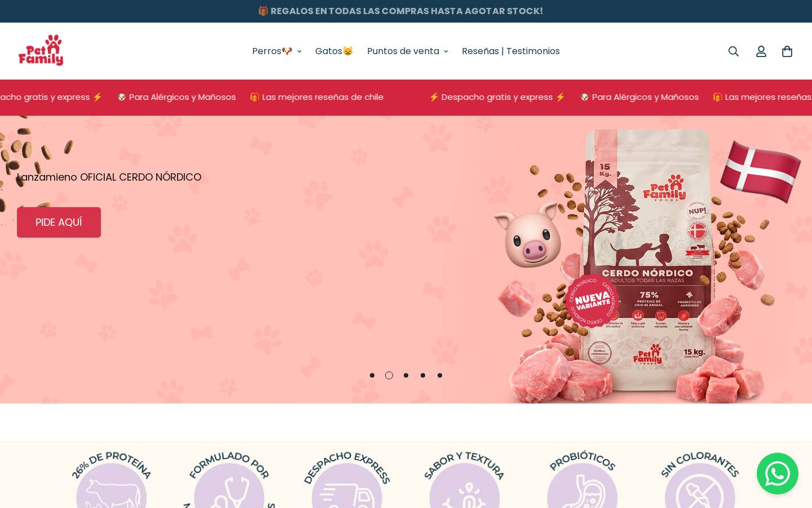Open the Gatos menu item
Screen dimensions: 812x508
[334, 51]
